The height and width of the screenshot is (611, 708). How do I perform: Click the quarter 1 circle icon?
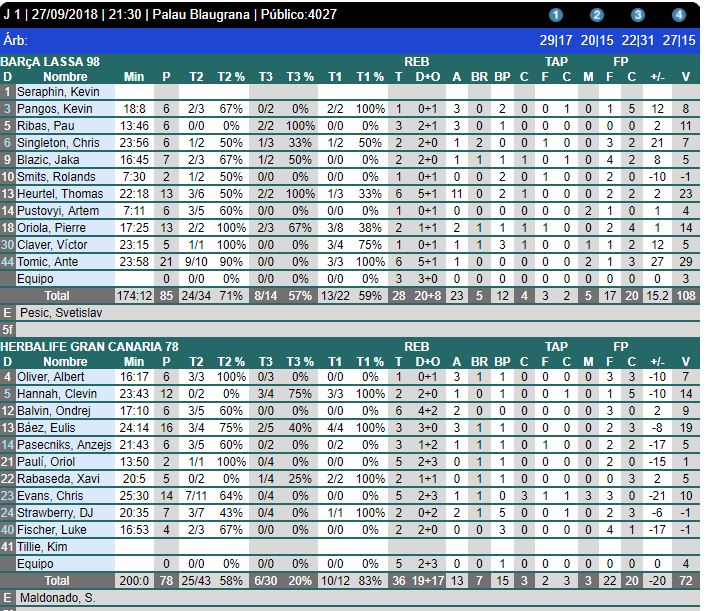pyautogui.click(x=557, y=15)
